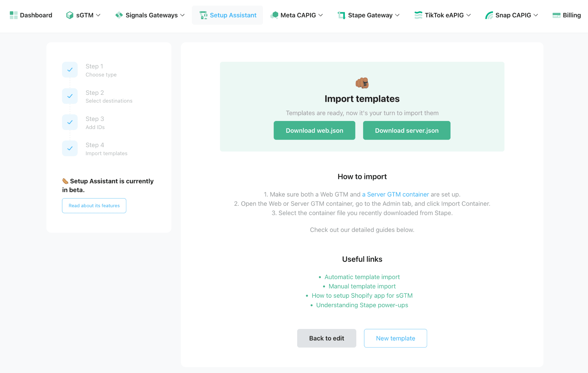Click the Stape Gateway icon
The width and height of the screenshot is (588, 373).
pos(341,15)
